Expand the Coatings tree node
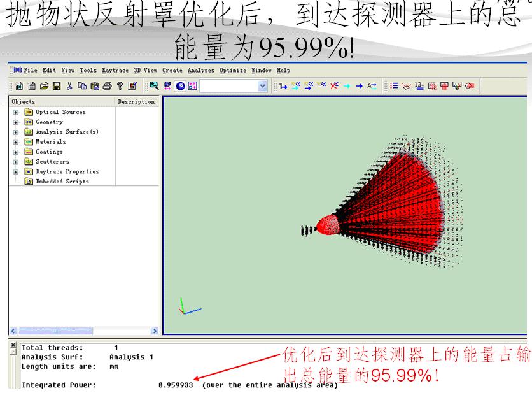The width and height of the screenshot is (532, 393). click(16, 152)
